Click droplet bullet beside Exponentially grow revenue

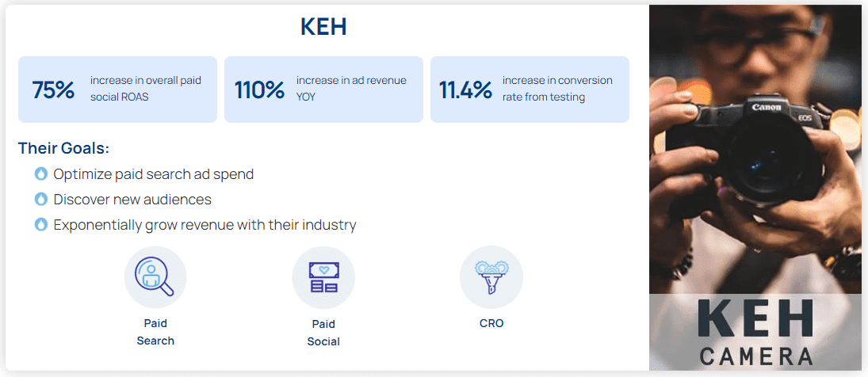click(x=41, y=225)
